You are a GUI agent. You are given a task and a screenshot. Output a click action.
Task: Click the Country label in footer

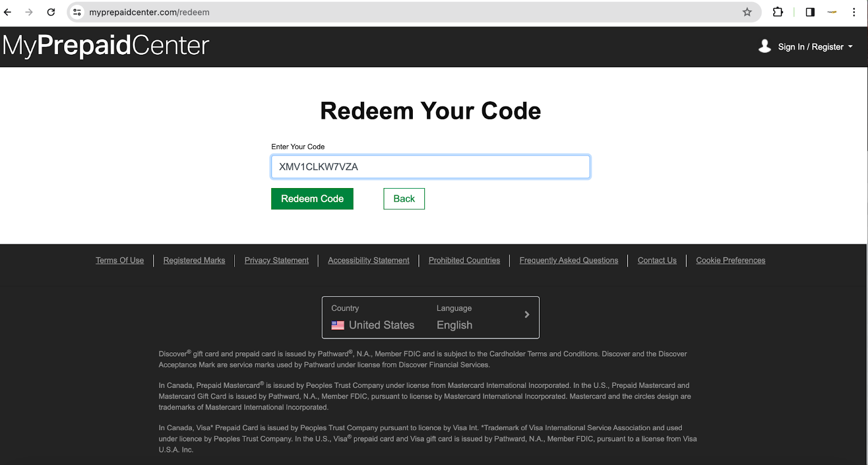[345, 308]
